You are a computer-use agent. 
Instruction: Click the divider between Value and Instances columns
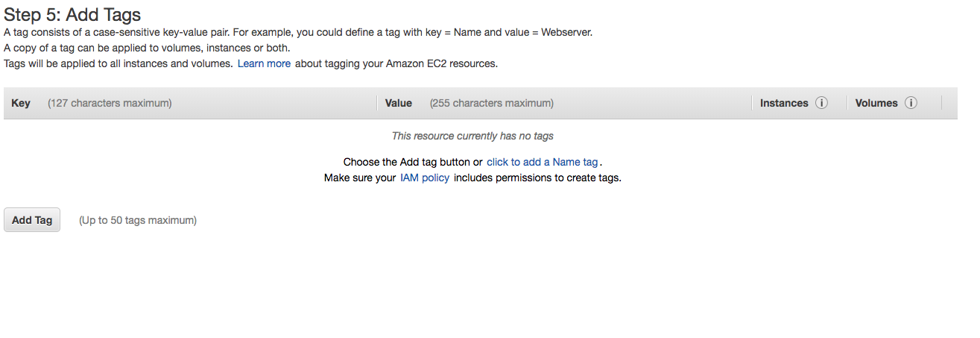click(752, 103)
